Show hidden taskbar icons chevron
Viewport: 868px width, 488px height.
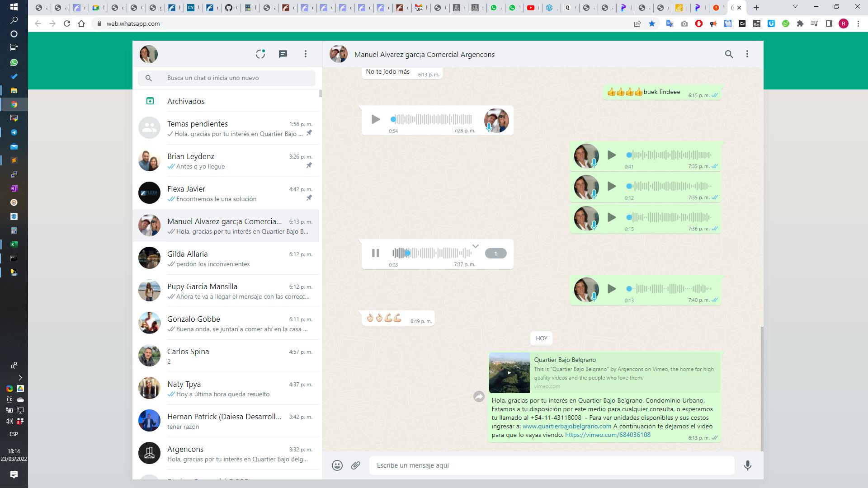(20, 378)
